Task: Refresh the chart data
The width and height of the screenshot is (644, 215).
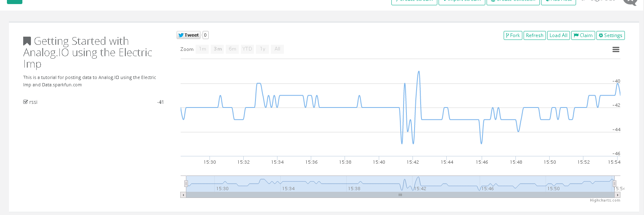Action: pyautogui.click(x=535, y=35)
